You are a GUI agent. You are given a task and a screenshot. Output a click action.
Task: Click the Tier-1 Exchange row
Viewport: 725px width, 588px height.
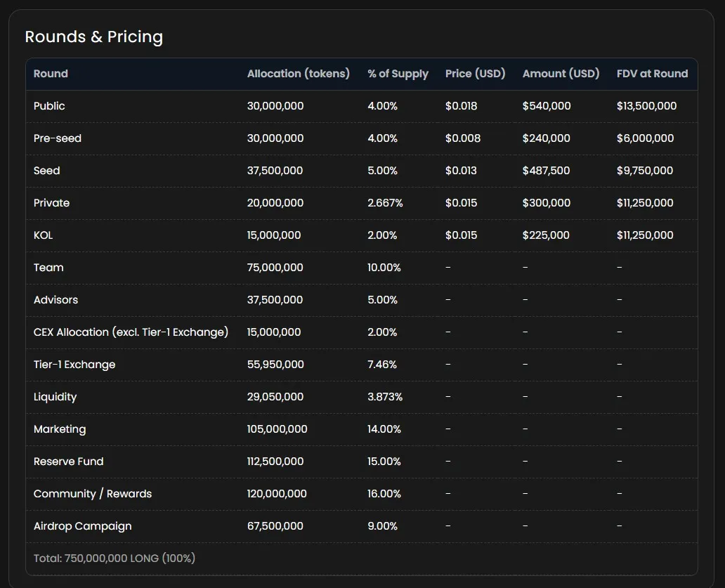click(74, 364)
